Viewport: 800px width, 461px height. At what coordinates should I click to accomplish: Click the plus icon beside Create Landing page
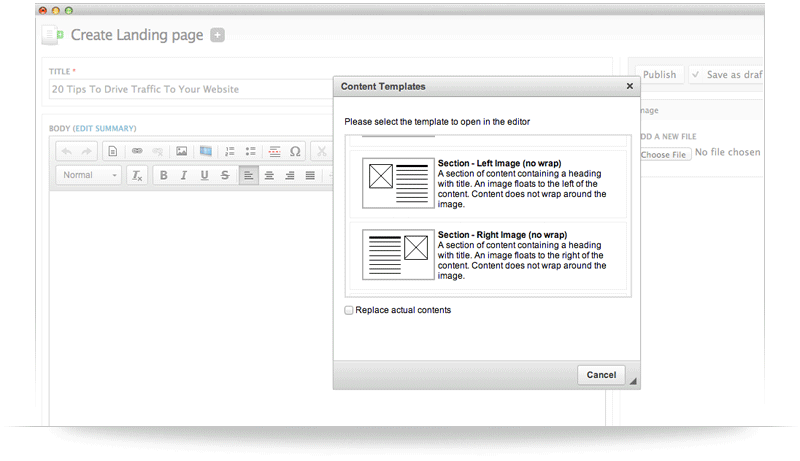coord(217,35)
